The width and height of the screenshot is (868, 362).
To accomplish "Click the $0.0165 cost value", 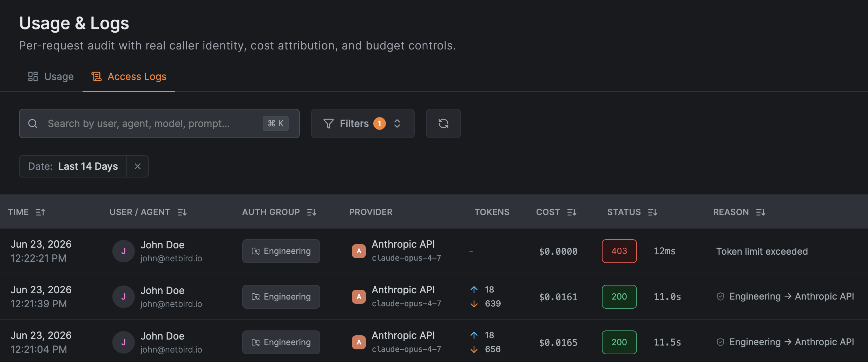I will point(558,343).
